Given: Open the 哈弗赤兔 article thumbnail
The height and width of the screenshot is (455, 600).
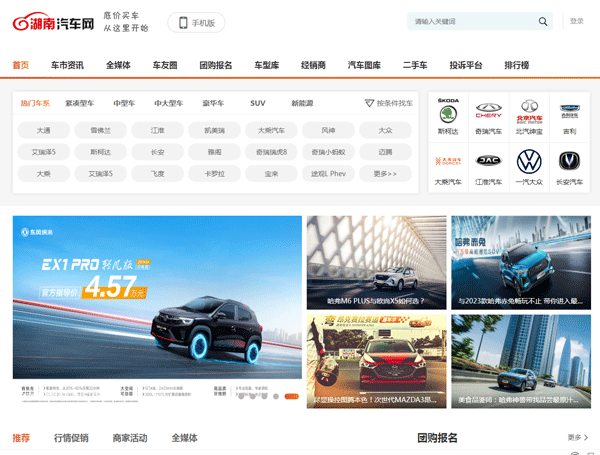Looking at the screenshot, I should (521, 263).
